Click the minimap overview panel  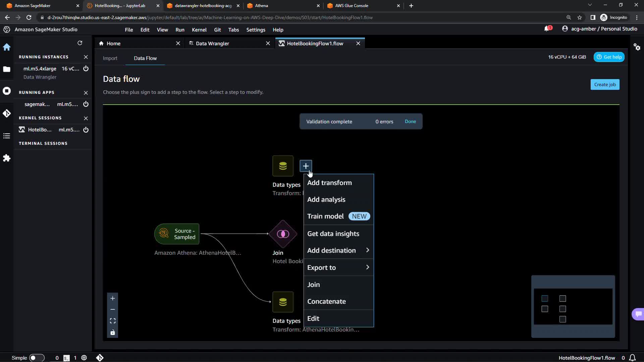click(x=573, y=306)
